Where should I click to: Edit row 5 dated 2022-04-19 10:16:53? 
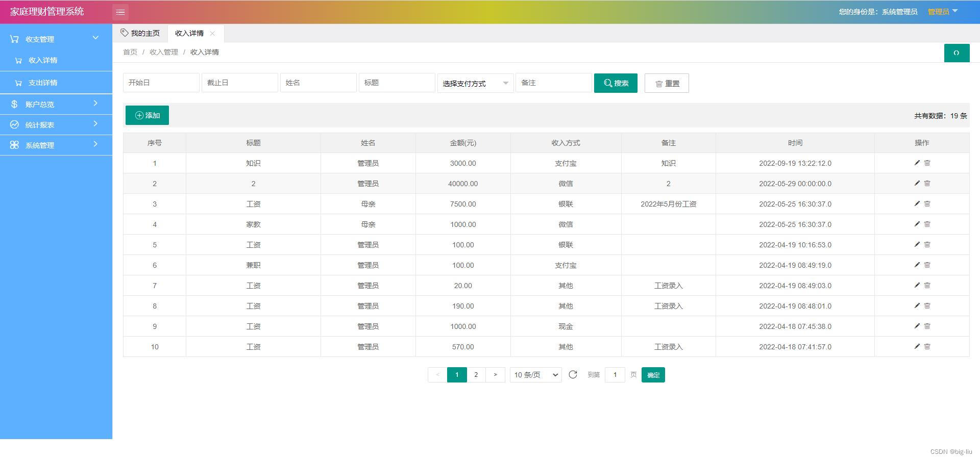tap(917, 244)
